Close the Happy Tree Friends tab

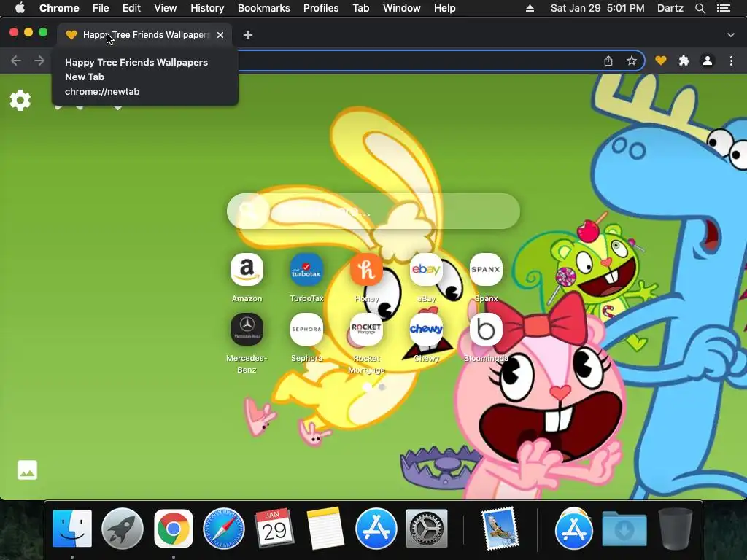tap(220, 35)
